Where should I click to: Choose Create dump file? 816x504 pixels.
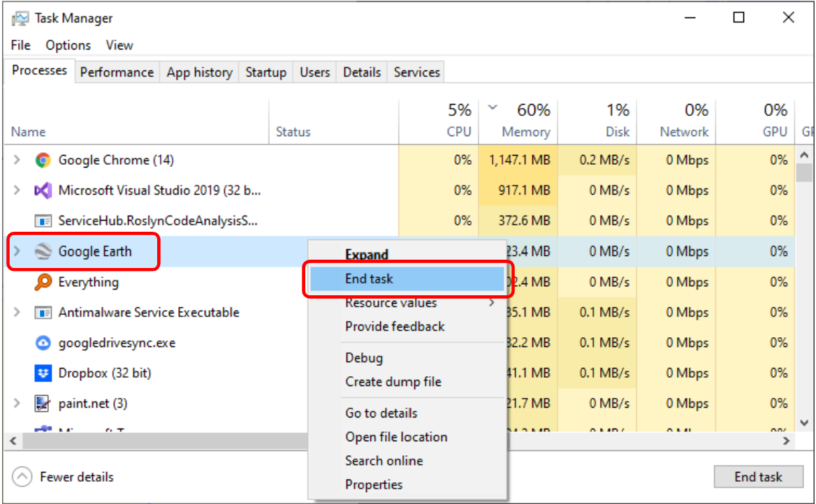tap(393, 382)
